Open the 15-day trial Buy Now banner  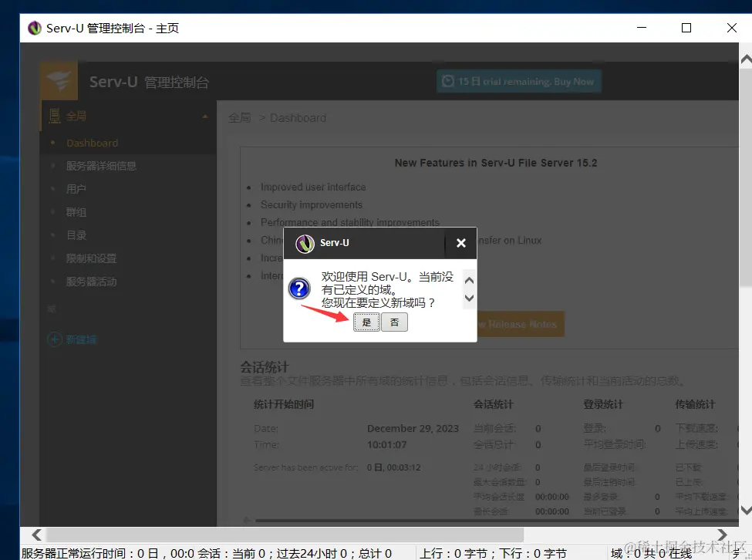(518, 82)
